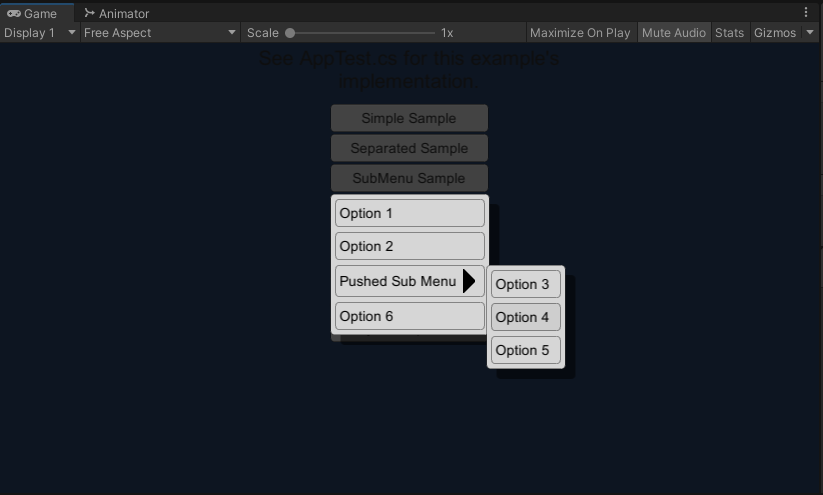Choose Option 5 in the submenu

tap(525, 350)
